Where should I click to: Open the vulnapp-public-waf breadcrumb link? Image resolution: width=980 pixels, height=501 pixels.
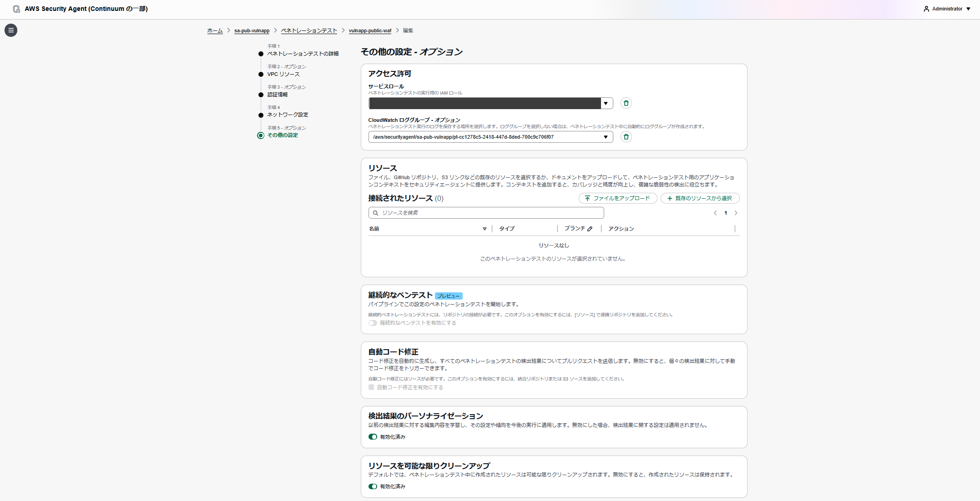pyautogui.click(x=370, y=30)
